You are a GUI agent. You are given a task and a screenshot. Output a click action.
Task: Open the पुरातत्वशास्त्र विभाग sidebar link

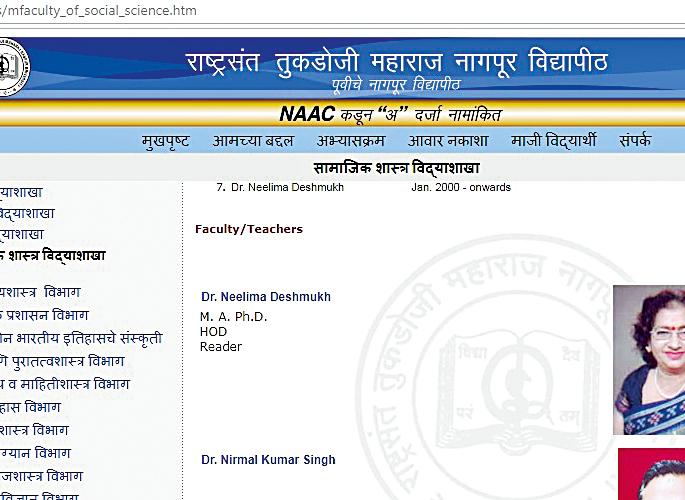coord(62,362)
